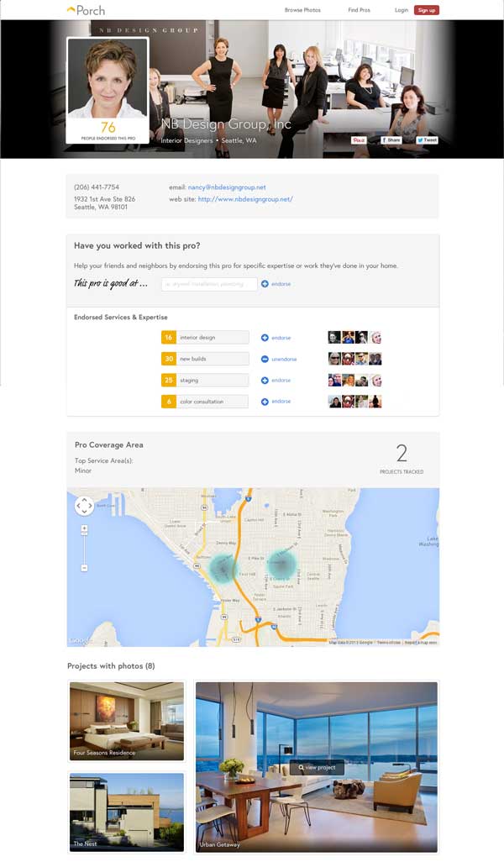Open last endorser avatar for interior design
The width and height of the screenshot is (504, 862).
coord(375,337)
